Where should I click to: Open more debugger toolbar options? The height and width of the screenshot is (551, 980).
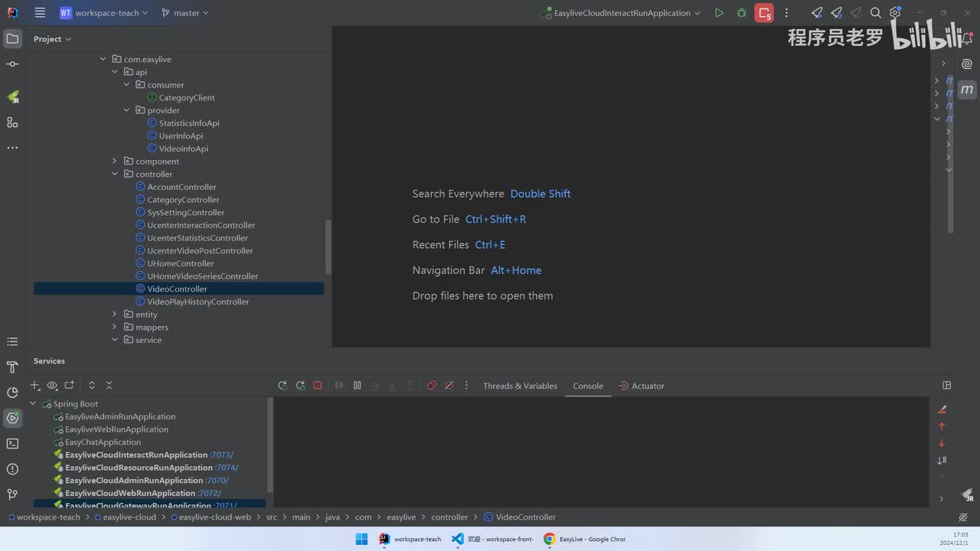click(466, 386)
